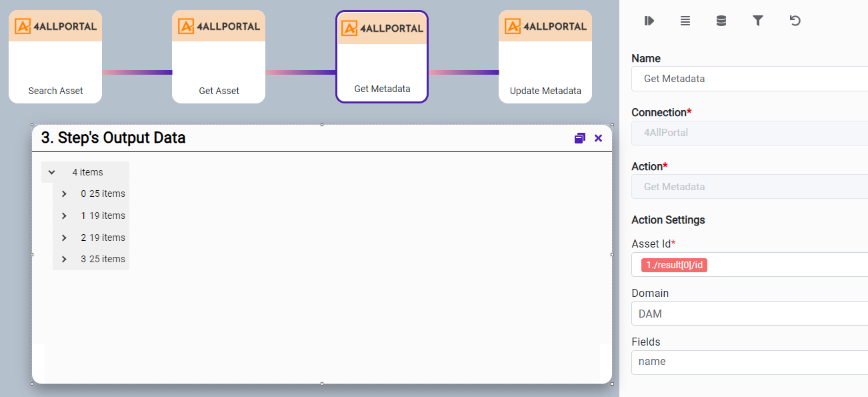Click the undo reset arrow icon
This screenshot has width=868, height=397.
[x=795, y=21]
